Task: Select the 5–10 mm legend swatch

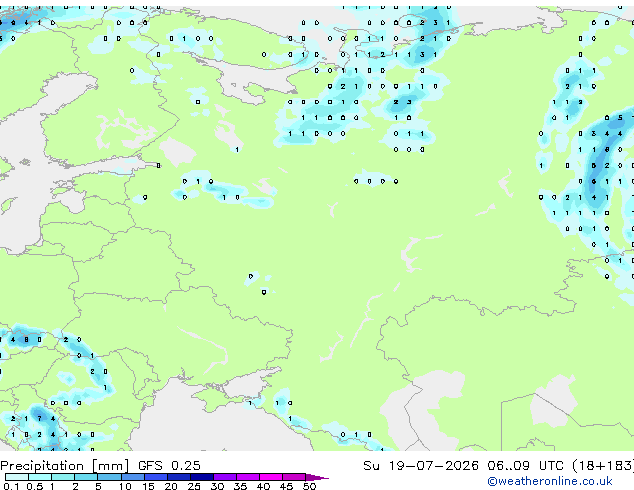Action: click(109, 477)
